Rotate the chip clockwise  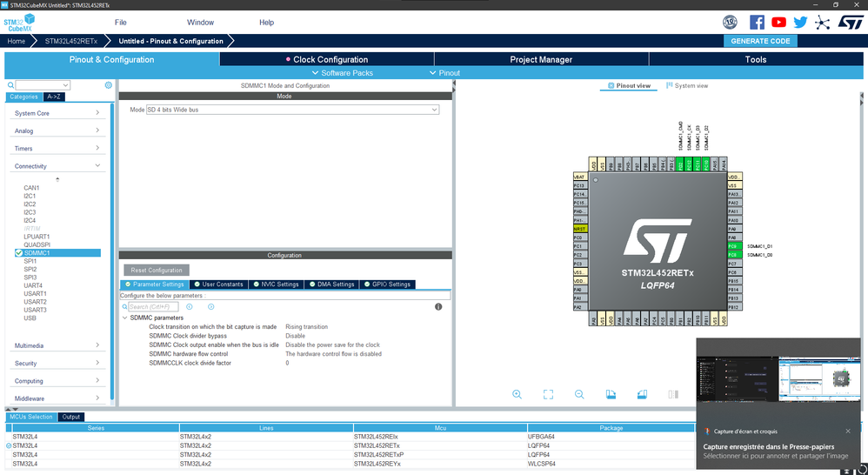[611, 394]
